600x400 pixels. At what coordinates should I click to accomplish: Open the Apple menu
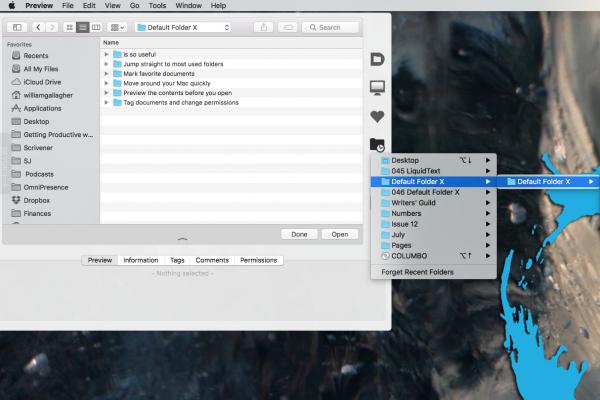click(12, 5)
